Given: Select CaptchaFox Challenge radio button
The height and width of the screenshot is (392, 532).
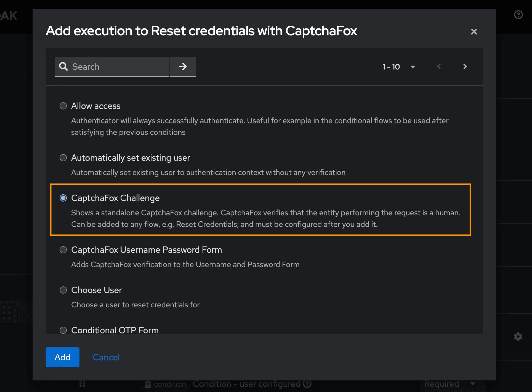Looking at the screenshot, I should tap(63, 198).
